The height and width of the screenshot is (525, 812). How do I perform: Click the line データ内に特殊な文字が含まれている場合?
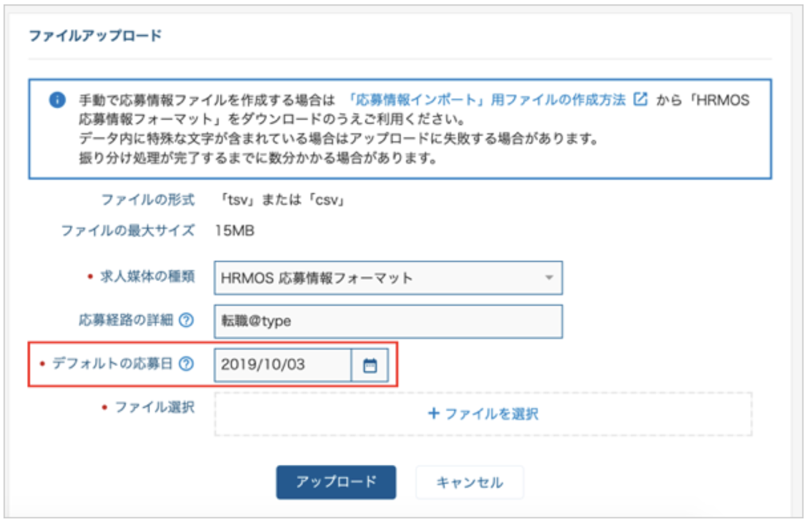click(339, 139)
